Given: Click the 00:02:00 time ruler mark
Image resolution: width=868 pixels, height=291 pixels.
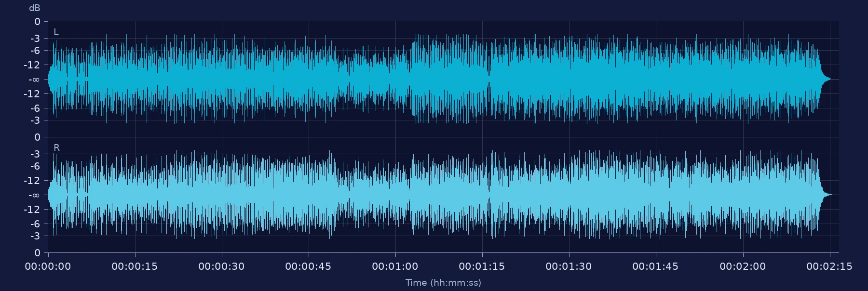Looking at the screenshot, I should (x=743, y=266).
